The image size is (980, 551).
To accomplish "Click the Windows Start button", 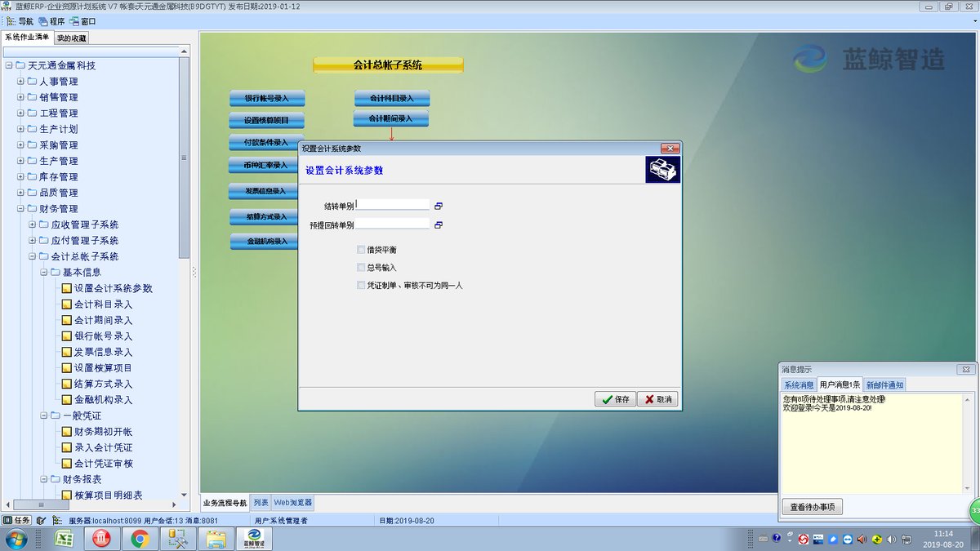I will click(15, 539).
